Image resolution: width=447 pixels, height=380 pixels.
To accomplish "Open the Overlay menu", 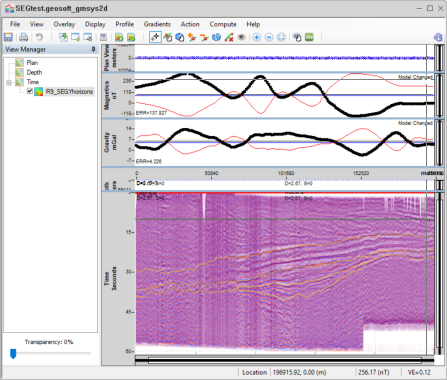I will tap(64, 24).
